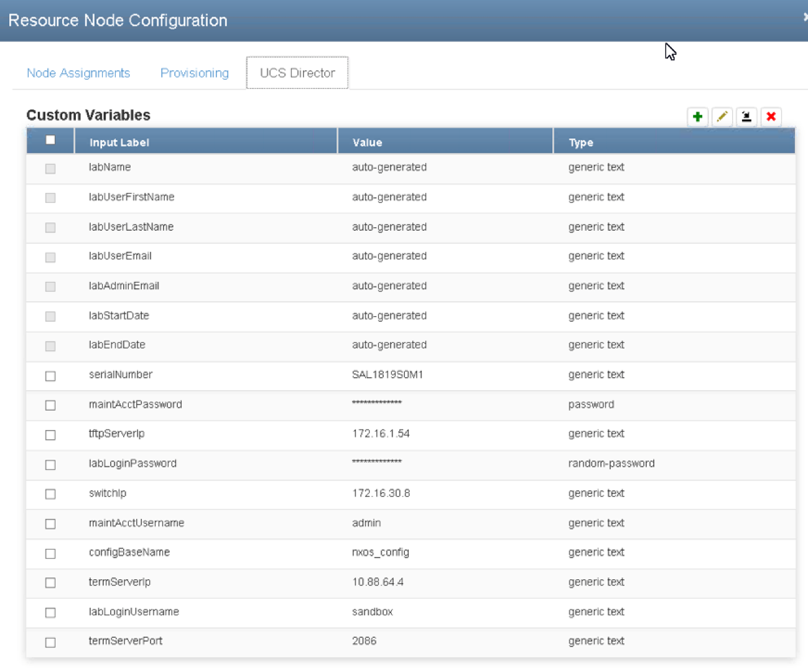This screenshot has height=672, width=808.
Task: Click the red X delete variable icon
Action: 771,116
